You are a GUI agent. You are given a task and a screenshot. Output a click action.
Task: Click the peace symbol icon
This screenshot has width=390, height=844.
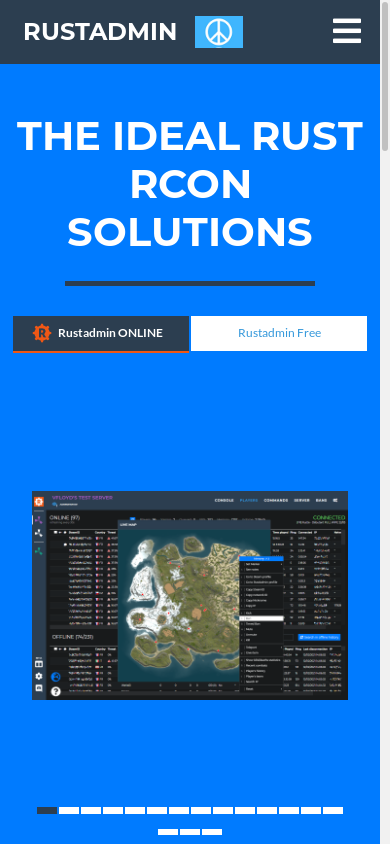click(219, 32)
